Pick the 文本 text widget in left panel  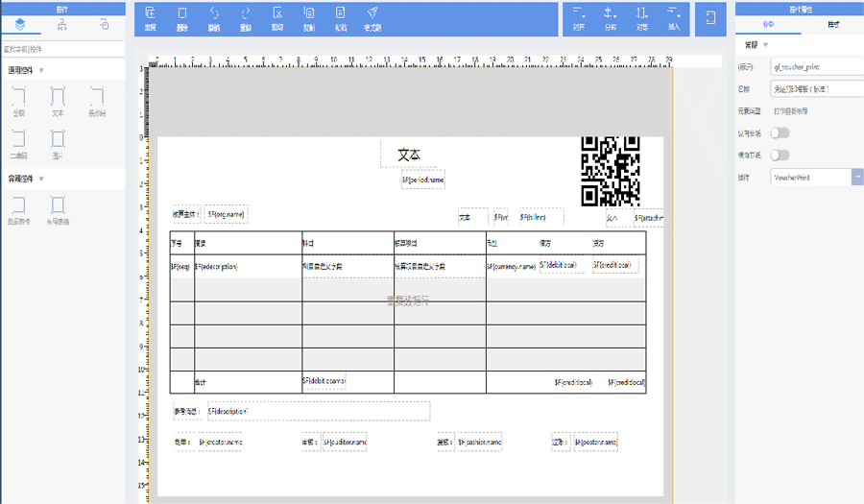tap(58, 99)
